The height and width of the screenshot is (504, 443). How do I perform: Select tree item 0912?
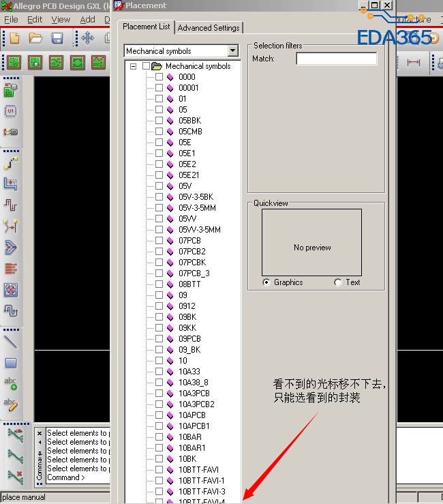click(187, 306)
